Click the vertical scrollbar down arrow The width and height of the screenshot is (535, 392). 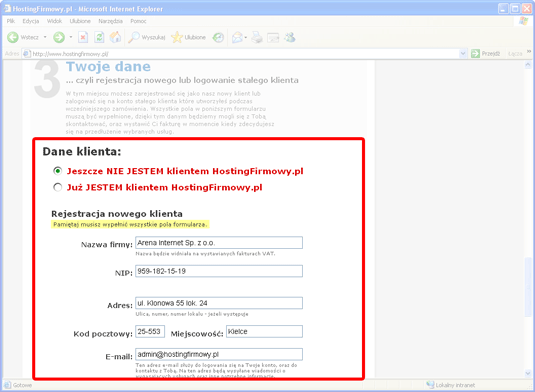point(528,373)
